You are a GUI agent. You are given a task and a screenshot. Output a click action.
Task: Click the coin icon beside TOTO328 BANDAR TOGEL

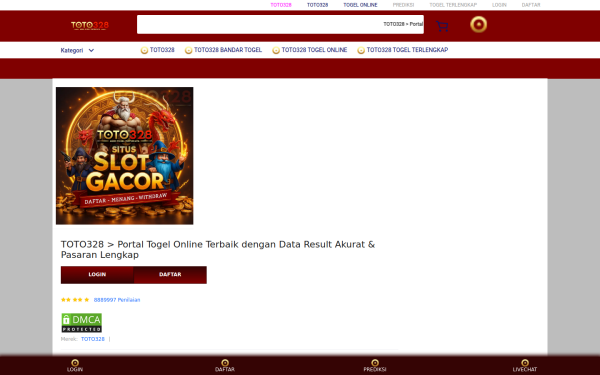(188, 50)
